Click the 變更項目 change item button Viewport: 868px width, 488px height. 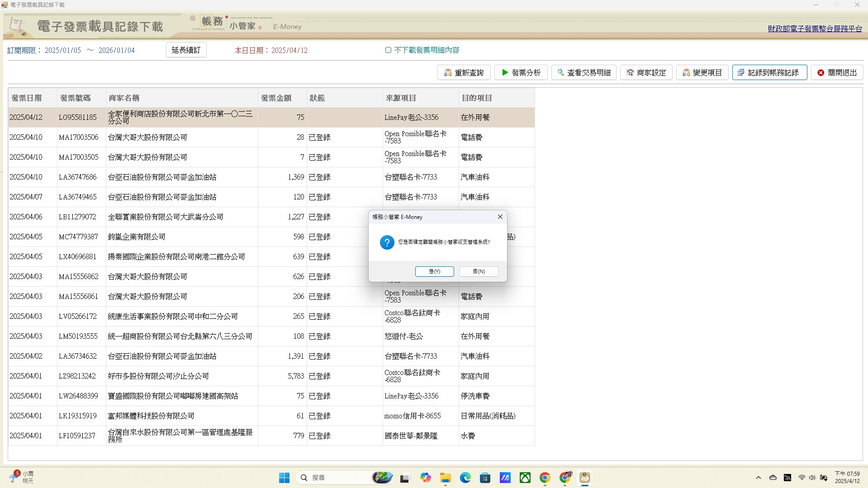[x=702, y=72]
